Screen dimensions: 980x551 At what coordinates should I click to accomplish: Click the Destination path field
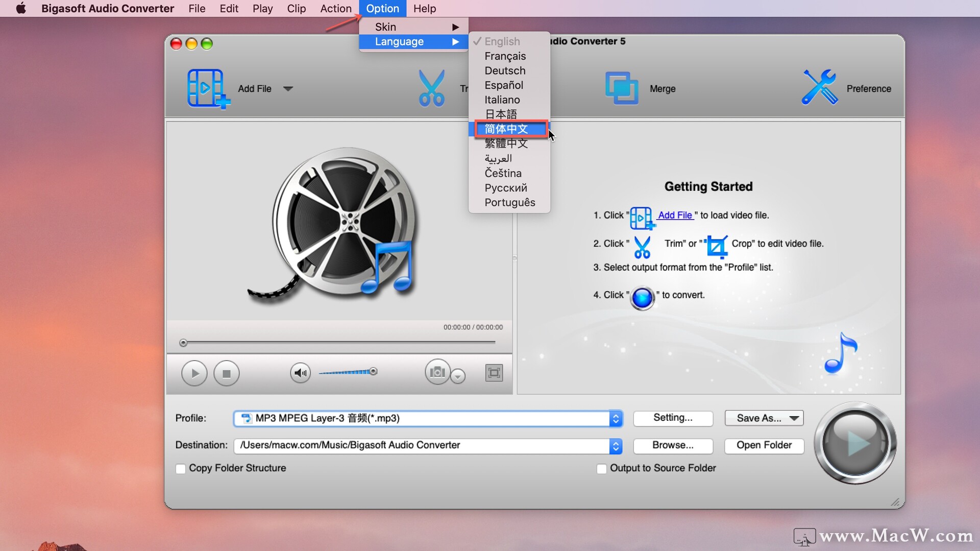[422, 446]
